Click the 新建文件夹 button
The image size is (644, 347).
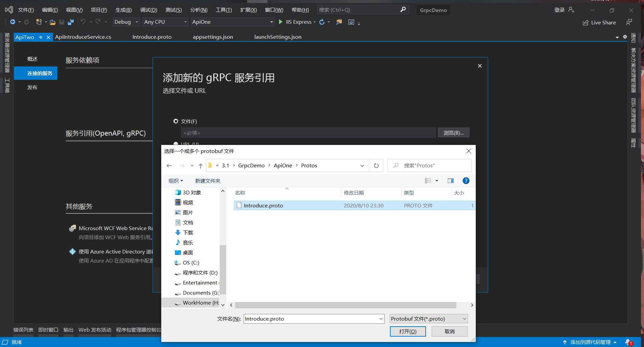pyautogui.click(x=208, y=181)
